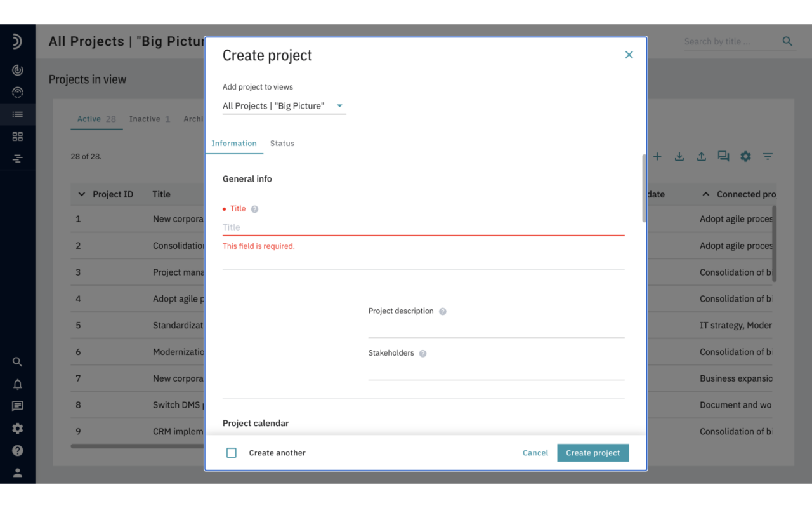Open the messages icon in the sidebar

17,406
